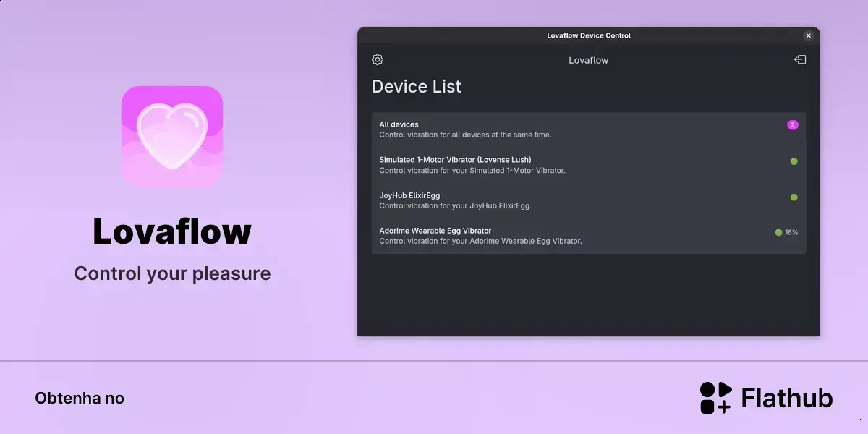Click the pink badge showing 2
The image size is (868, 434).
(x=793, y=125)
